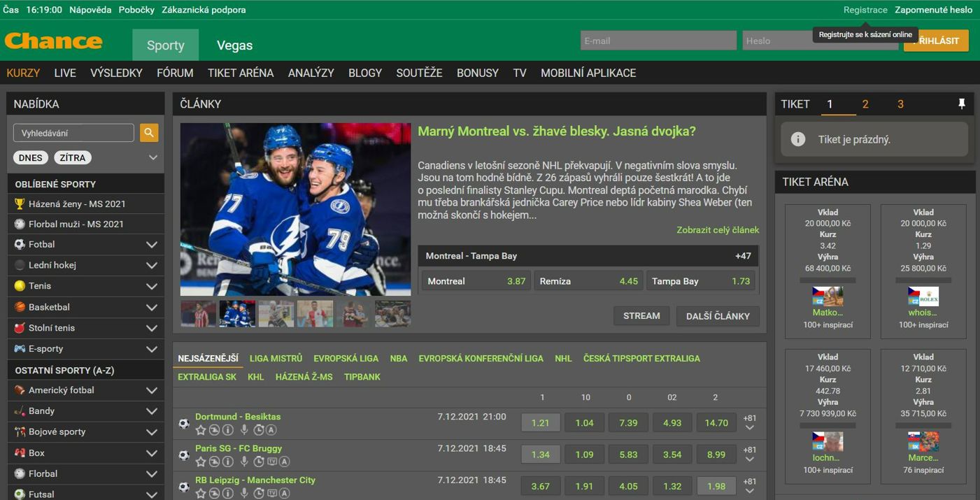Click microphone icon under Dortmund - Besiktas
This screenshot has height=500, width=980.
point(244,430)
